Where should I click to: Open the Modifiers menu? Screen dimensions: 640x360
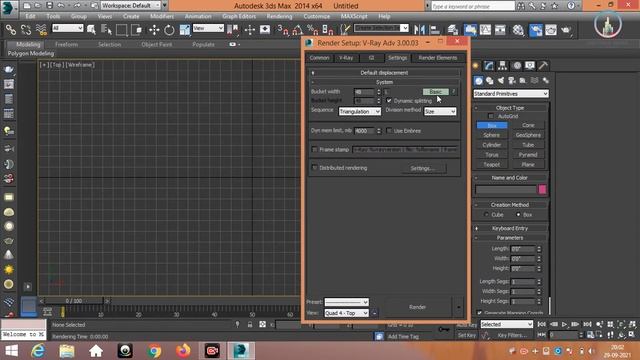point(162,16)
